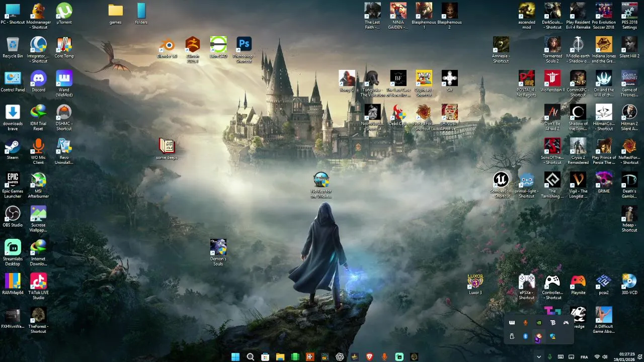This screenshot has height=362, width=644.
Task: Launch RAMMap64
Action: 13,284
